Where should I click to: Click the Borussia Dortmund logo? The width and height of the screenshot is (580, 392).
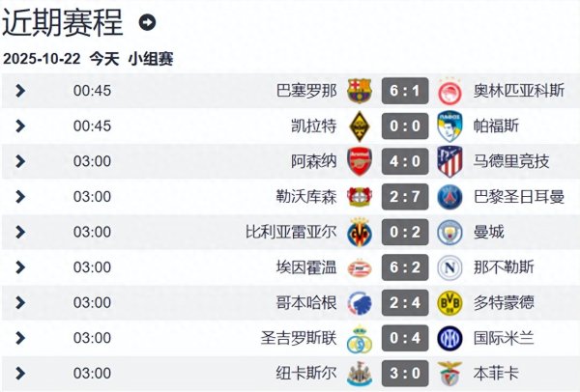pos(449,302)
